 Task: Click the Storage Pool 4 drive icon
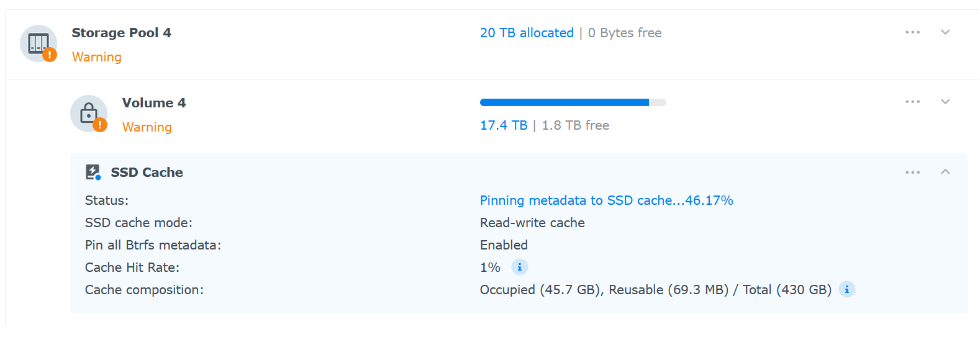tap(38, 43)
